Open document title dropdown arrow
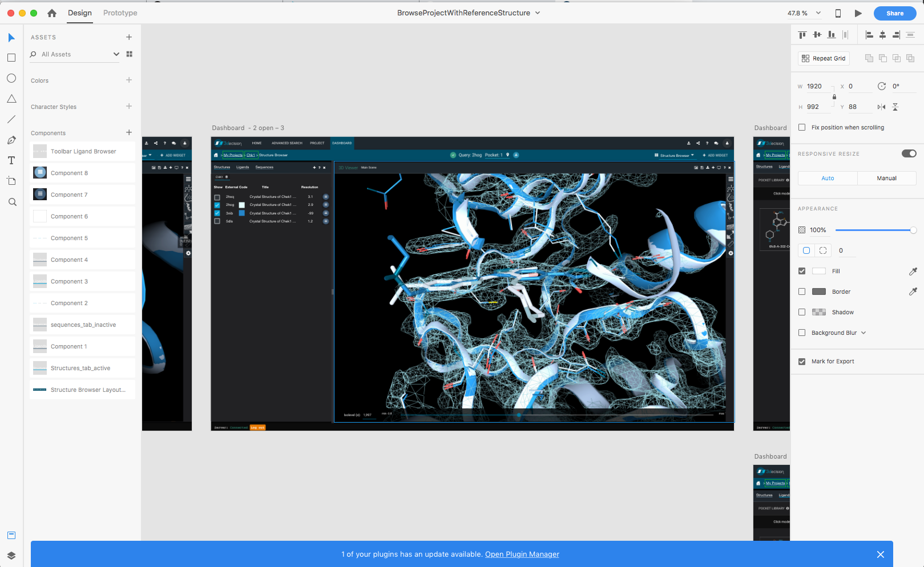This screenshot has width=924, height=567. point(538,13)
